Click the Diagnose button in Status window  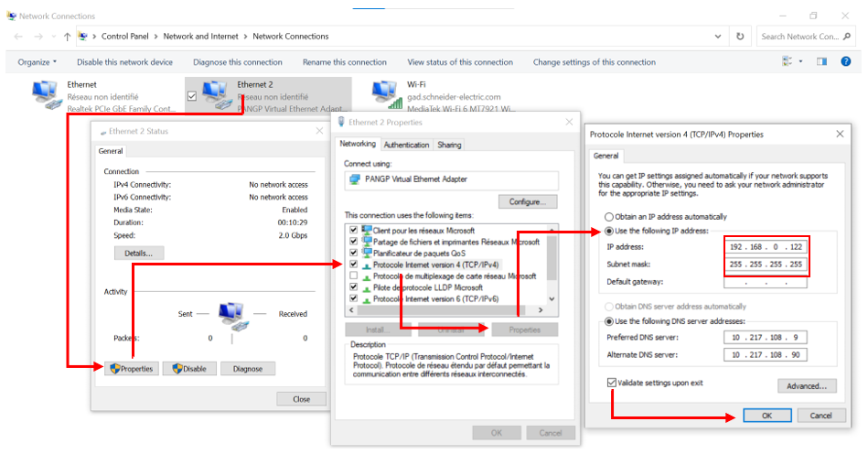point(248,369)
